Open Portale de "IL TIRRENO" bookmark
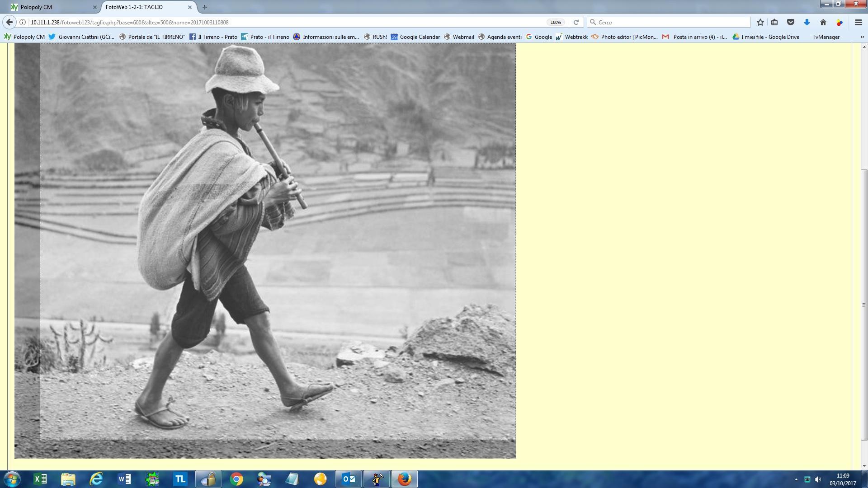 pos(152,37)
